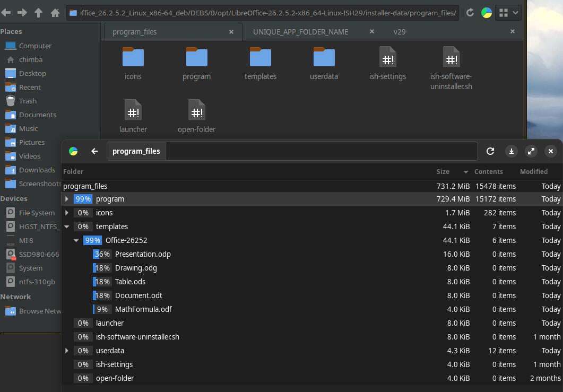Open MI 8 device

pos(26,240)
